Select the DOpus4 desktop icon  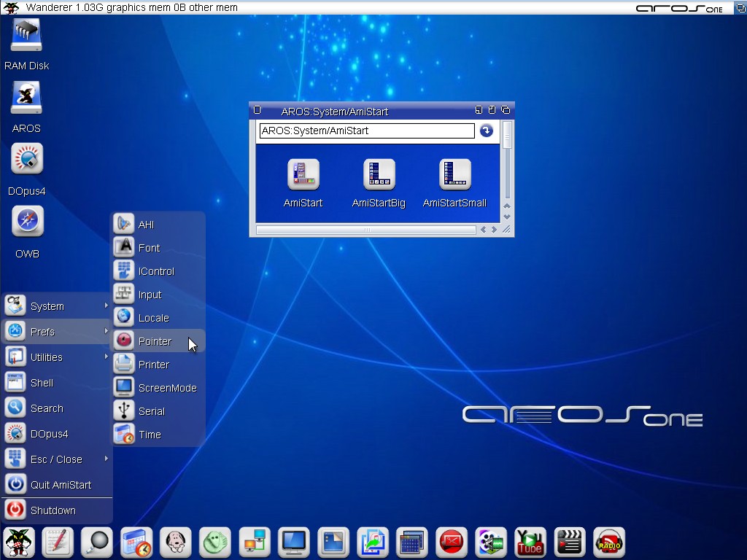click(x=27, y=160)
